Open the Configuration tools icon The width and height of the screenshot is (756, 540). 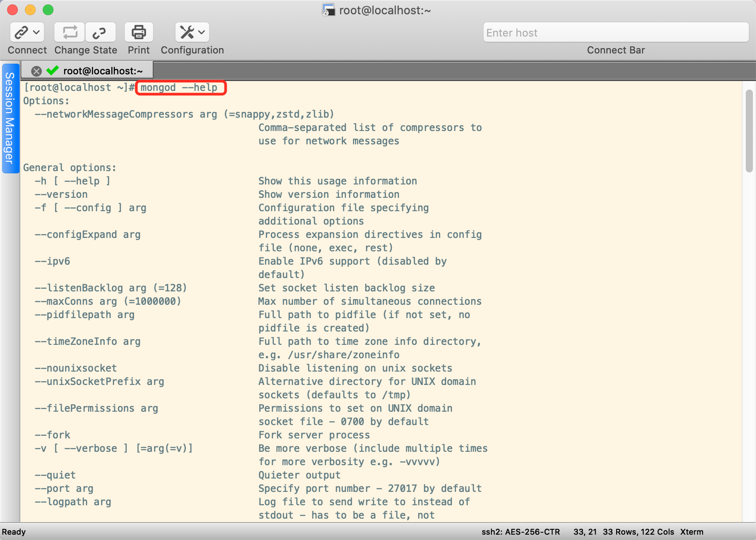187,33
